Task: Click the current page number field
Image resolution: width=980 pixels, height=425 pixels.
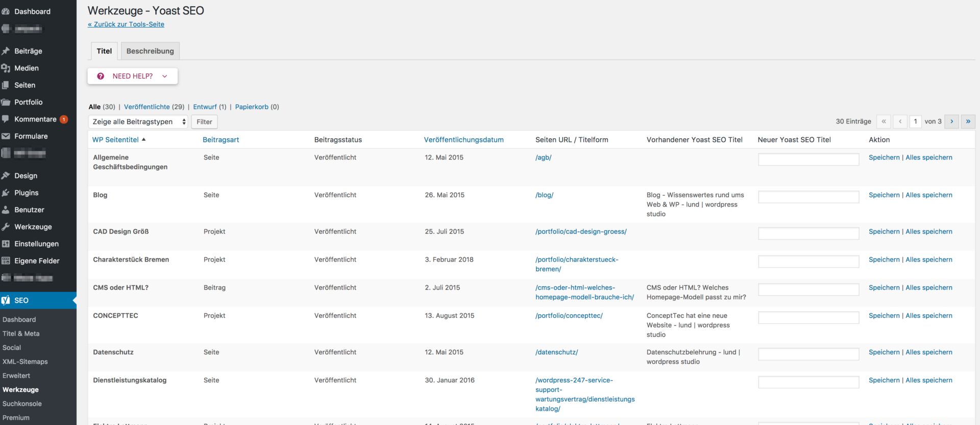Action: point(916,121)
